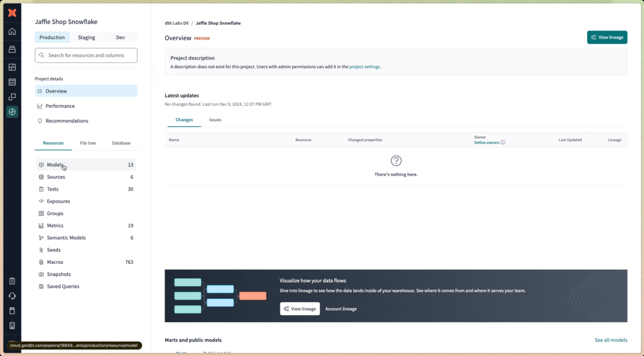Click the search resources and columns field
This screenshot has height=356, width=644.
tap(86, 55)
